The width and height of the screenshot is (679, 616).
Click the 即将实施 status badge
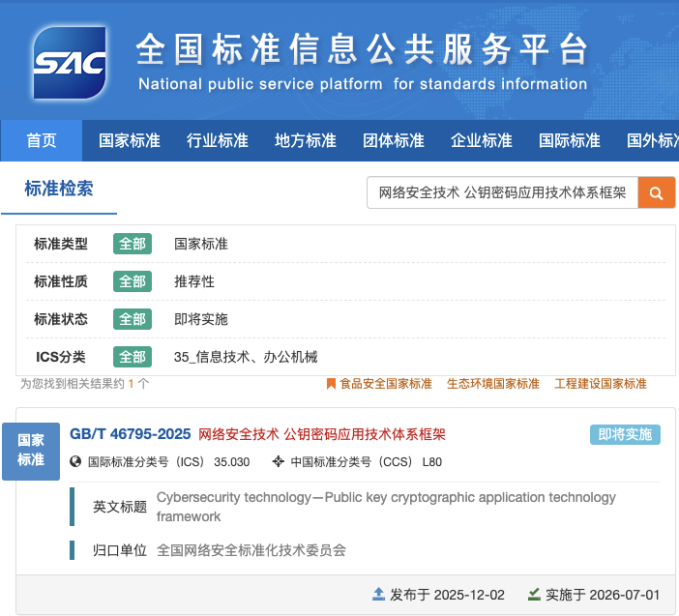point(625,434)
